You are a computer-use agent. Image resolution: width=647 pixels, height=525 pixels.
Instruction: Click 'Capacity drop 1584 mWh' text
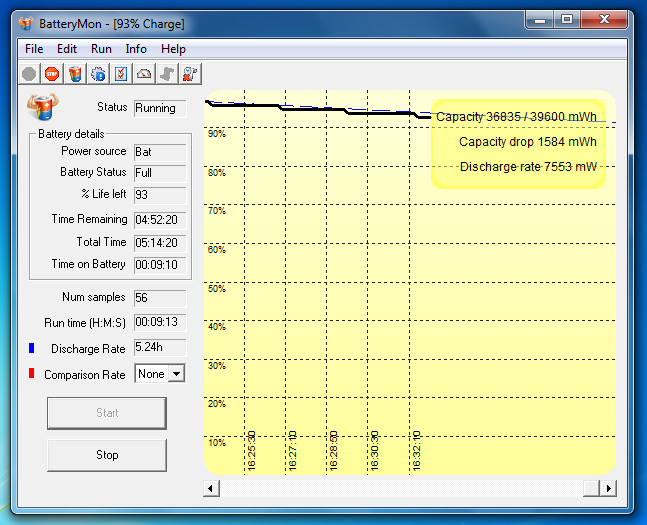[528, 142]
